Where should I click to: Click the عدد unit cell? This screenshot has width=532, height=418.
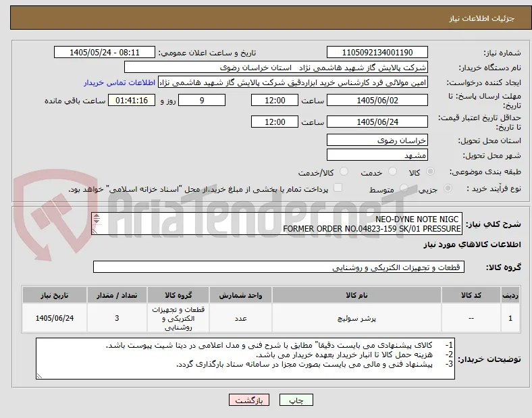pos(240,318)
